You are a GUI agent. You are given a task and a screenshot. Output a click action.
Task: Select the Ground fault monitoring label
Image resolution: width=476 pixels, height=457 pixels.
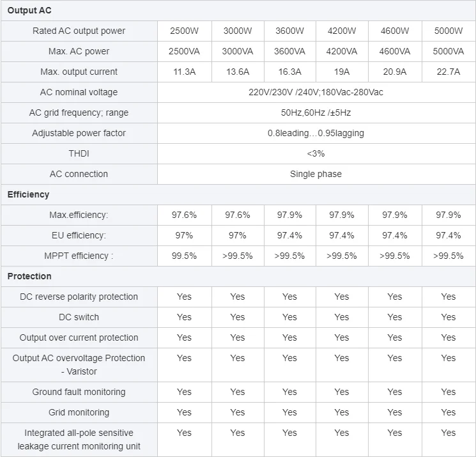coord(79,392)
